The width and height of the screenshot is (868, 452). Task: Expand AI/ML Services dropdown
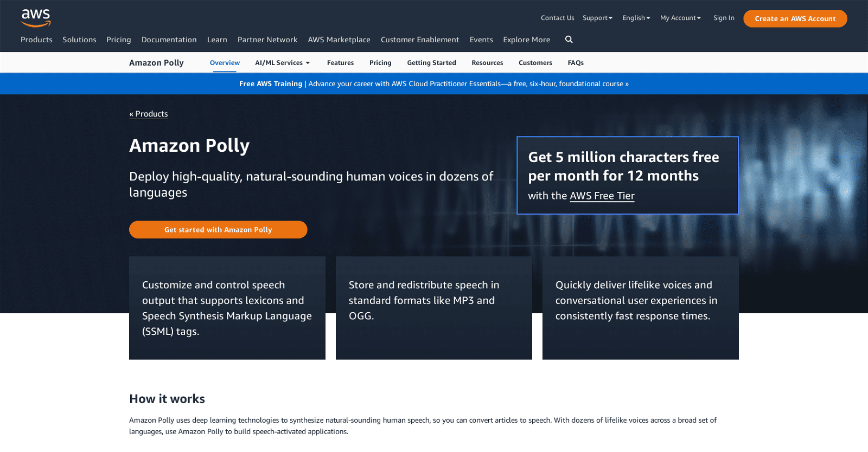[282, 63]
